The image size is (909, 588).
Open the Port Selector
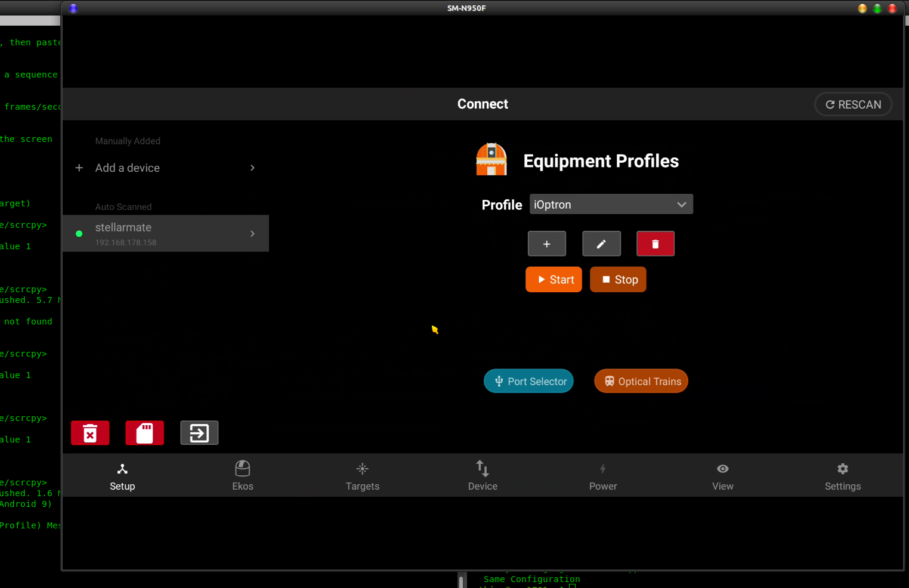point(528,382)
